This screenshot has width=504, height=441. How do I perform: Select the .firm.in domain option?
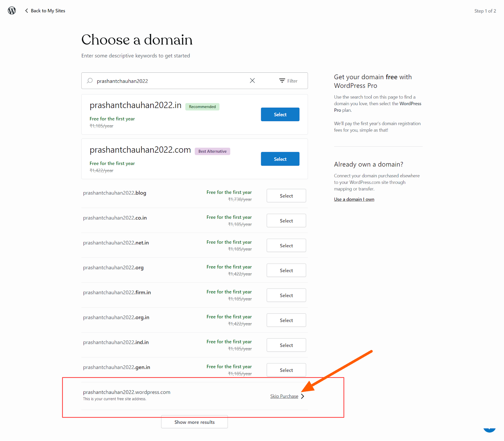(x=286, y=295)
